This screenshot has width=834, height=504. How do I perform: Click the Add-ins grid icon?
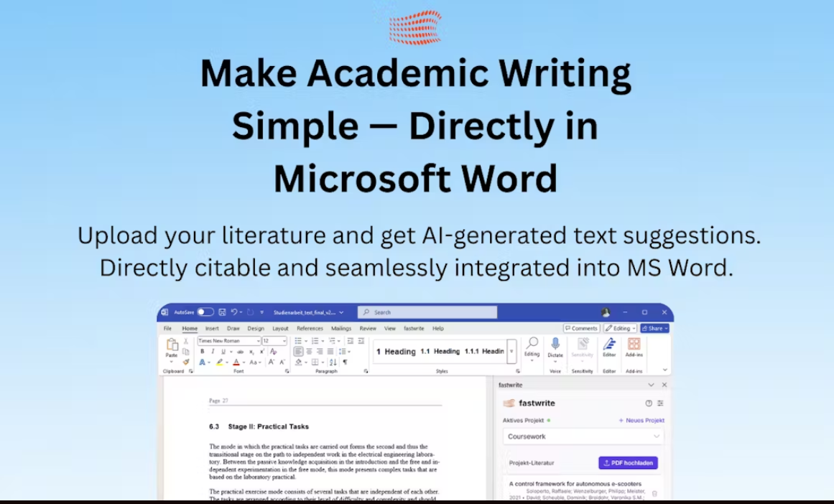click(x=634, y=344)
